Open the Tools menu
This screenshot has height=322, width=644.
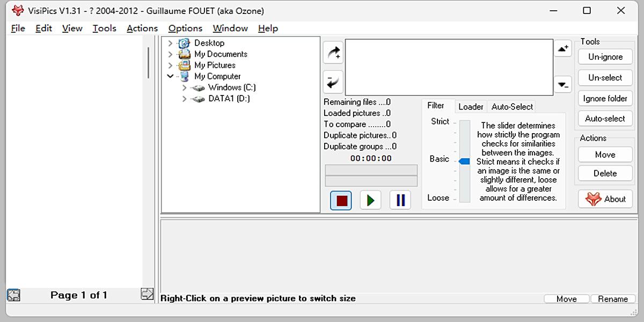pyautogui.click(x=104, y=28)
